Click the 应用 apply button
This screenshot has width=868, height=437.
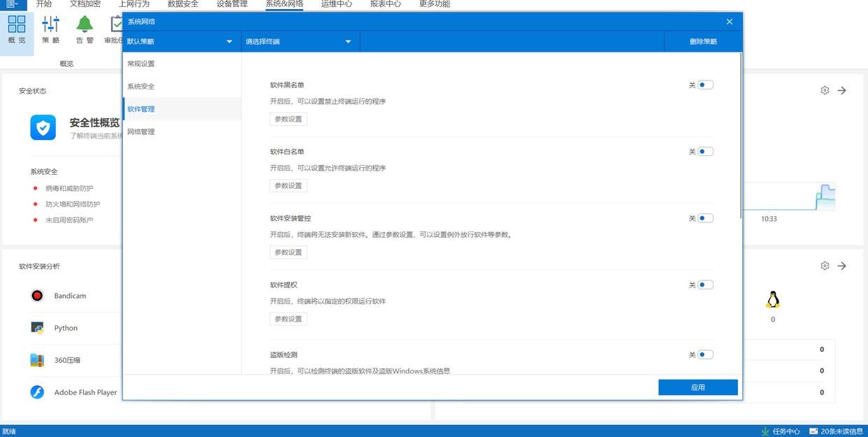tap(697, 387)
